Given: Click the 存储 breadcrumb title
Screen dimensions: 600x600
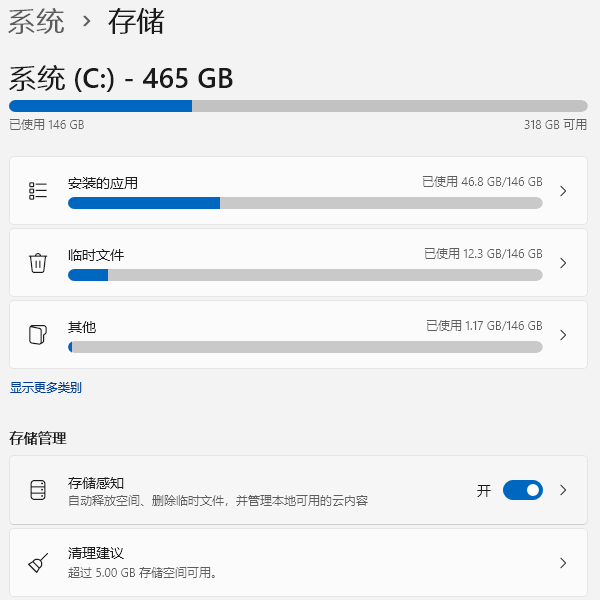Looking at the screenshot, I should point(136,22).
